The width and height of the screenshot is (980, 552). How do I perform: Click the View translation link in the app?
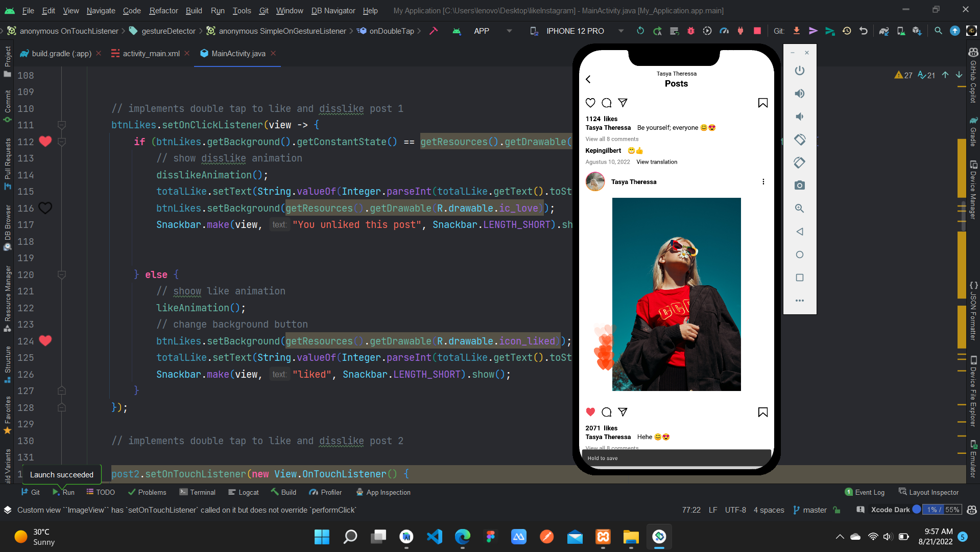[657, 162]
